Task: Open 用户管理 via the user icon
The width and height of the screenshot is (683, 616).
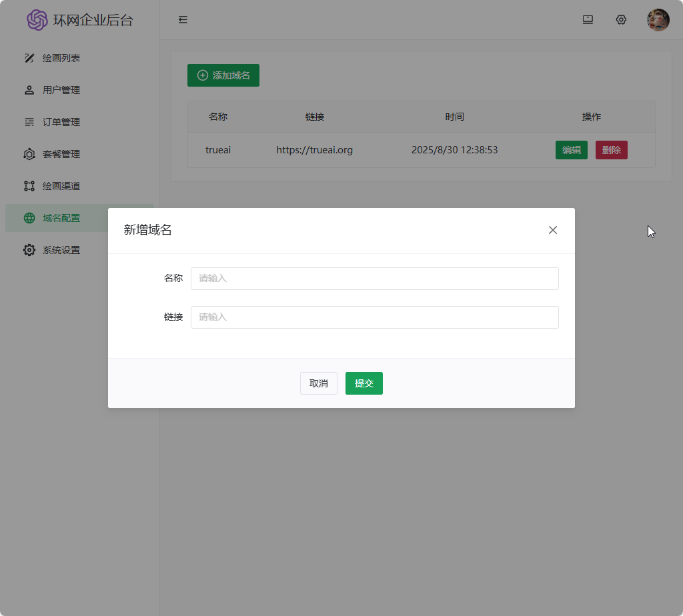Action: click(29, 90)
